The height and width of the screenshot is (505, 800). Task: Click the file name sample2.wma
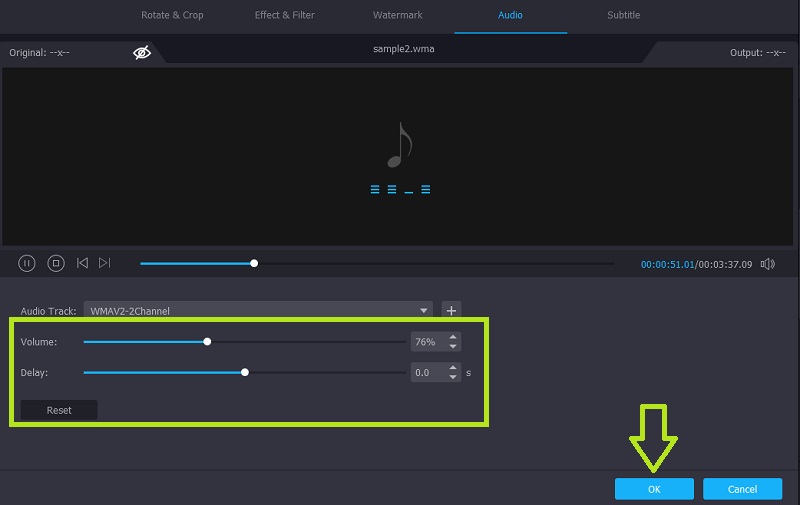coord(404,49)
